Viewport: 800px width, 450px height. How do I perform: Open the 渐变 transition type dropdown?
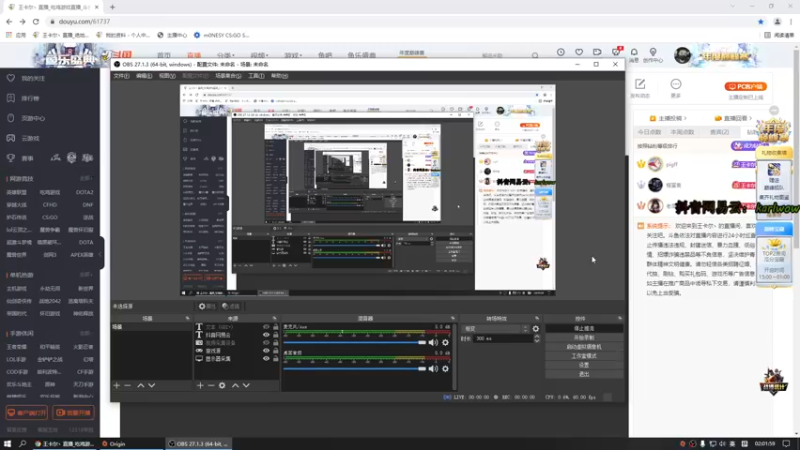pos(495,329)
